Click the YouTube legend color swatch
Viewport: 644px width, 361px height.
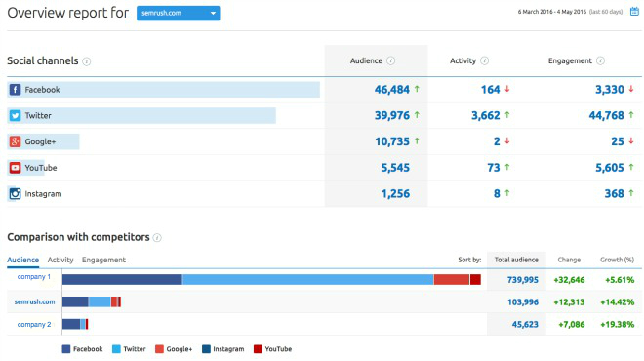click(258, 349)
